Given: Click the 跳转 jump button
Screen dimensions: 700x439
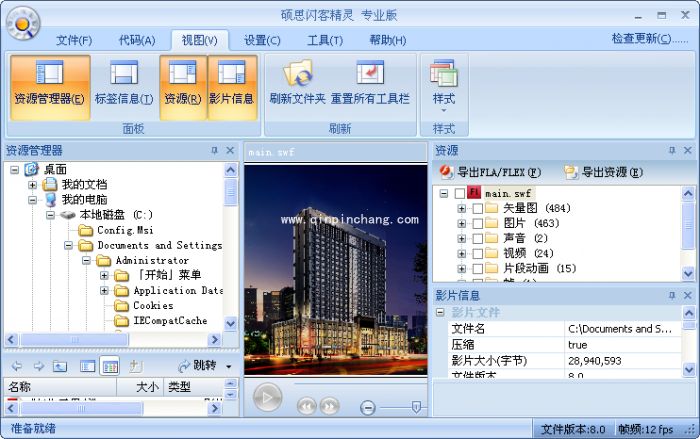Looking at the screenshot, I should 197,366.
